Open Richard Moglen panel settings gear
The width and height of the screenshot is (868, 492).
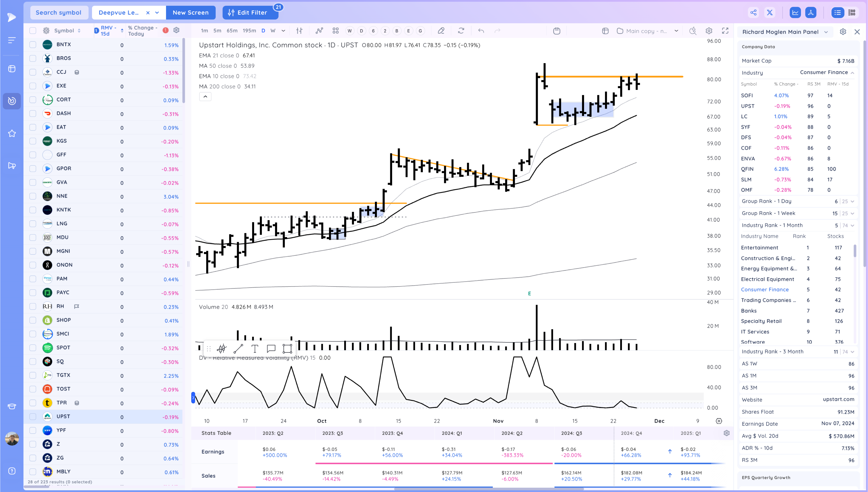tap(843, 32)
